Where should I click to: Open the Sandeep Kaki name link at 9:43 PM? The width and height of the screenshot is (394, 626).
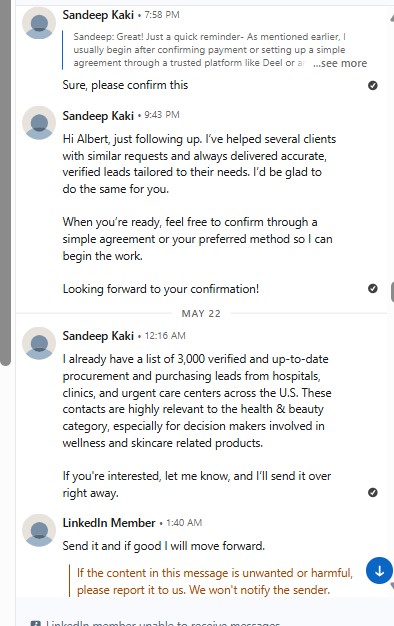[98, 116]
